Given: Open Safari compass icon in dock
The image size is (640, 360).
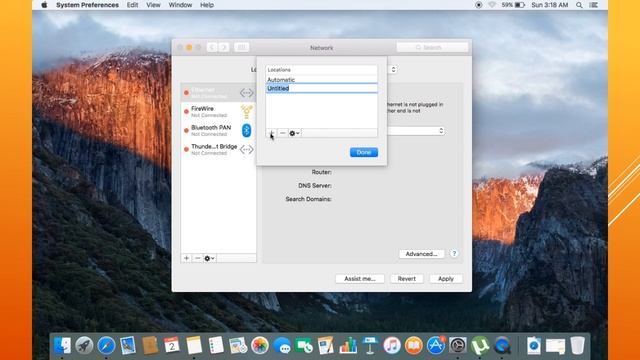Looking at the screenshot, I should click(x=106, y=345).
